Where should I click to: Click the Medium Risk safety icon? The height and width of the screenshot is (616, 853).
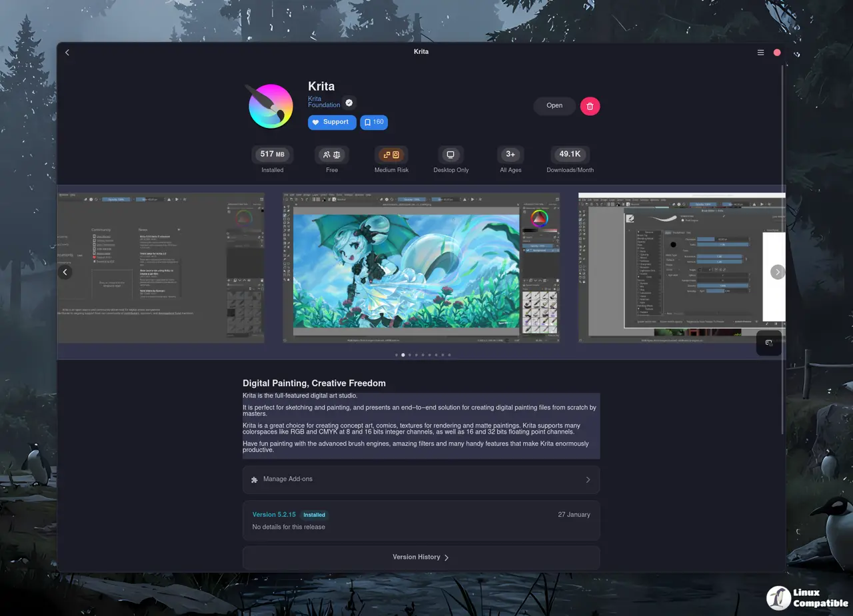pyautogui.click(x=391, y=154)
